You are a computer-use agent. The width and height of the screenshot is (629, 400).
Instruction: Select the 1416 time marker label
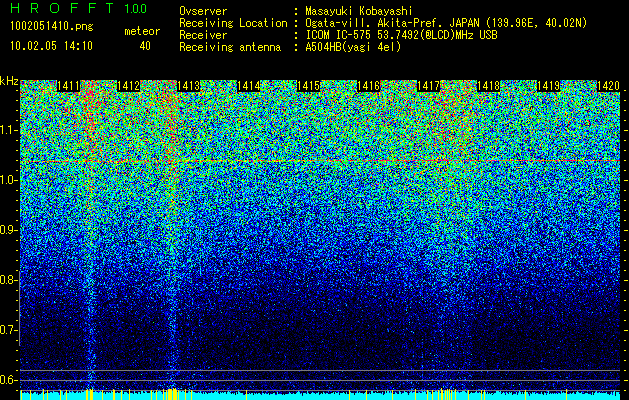(369, 86)
